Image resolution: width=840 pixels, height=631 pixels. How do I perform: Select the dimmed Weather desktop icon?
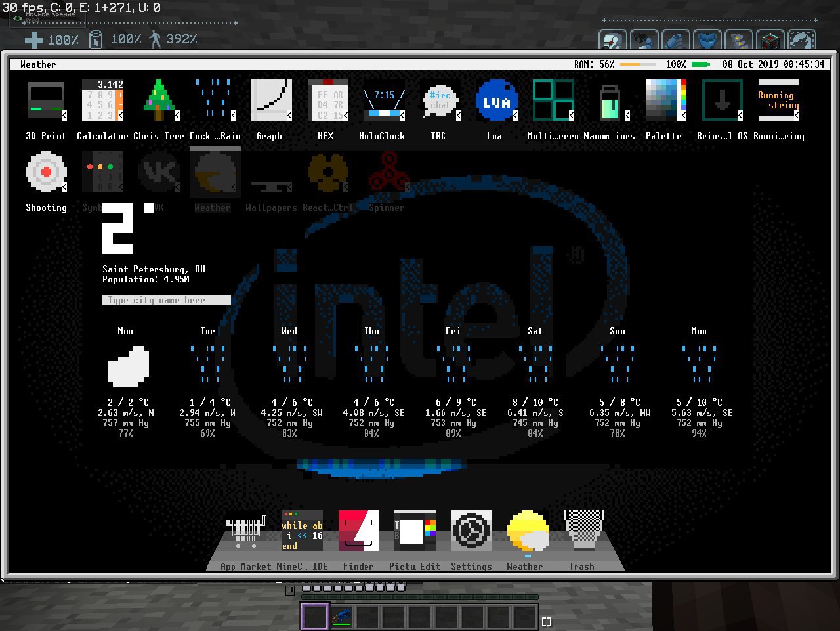point(215,171)
